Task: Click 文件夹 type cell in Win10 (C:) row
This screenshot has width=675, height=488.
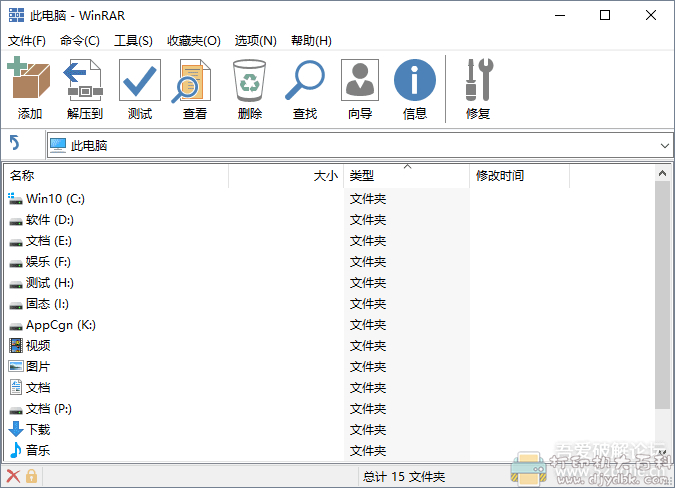Action: 368,198
